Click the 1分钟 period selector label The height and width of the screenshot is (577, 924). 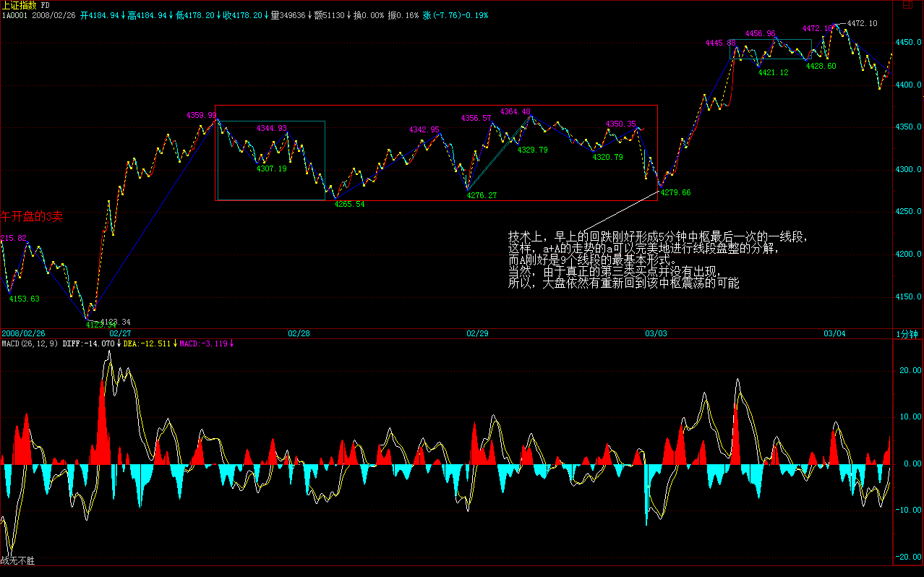tap(907, 333)
